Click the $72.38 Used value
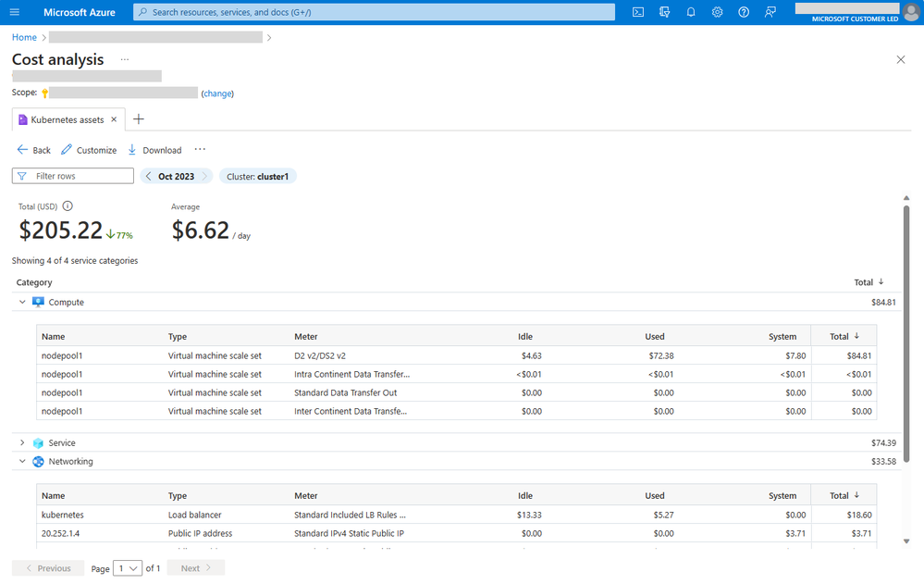The image size is (924, 584). 661,355
